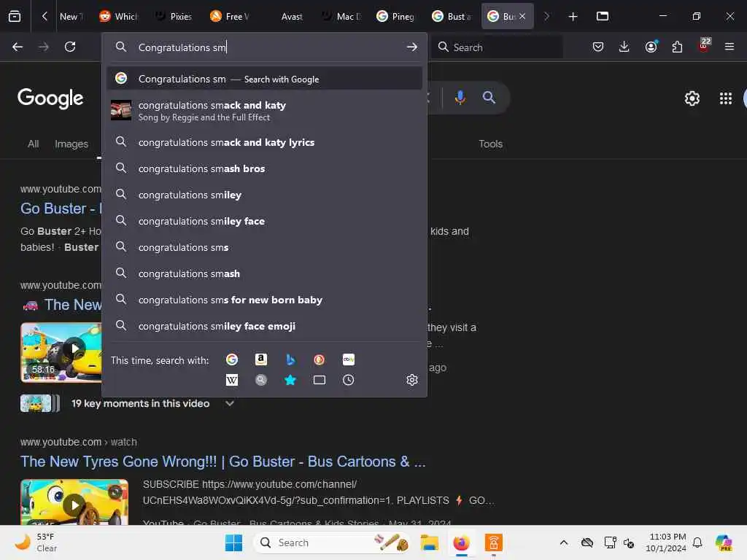Open the Google search Tools
This screenshot has width=747, height=560.
[x=490, y=144]
